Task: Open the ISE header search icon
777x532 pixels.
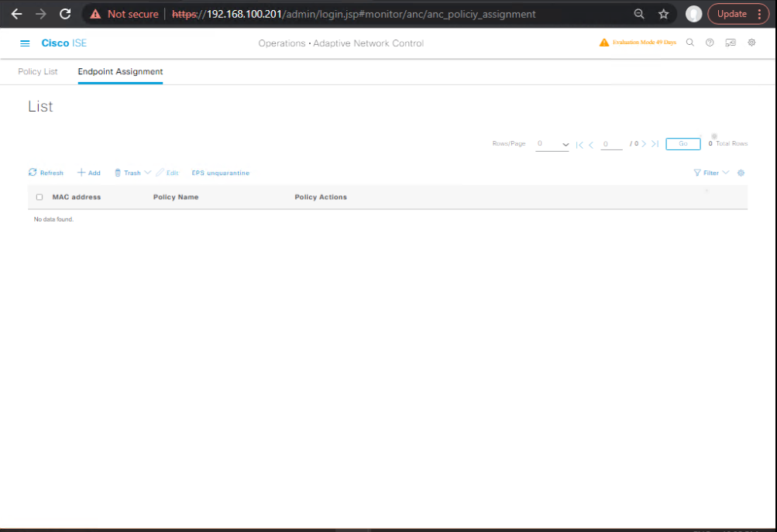Action: click(x=689, y=43)
